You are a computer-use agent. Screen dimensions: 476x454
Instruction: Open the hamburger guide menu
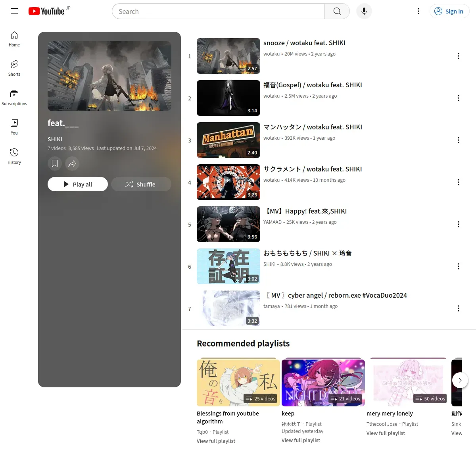[14, 11]
